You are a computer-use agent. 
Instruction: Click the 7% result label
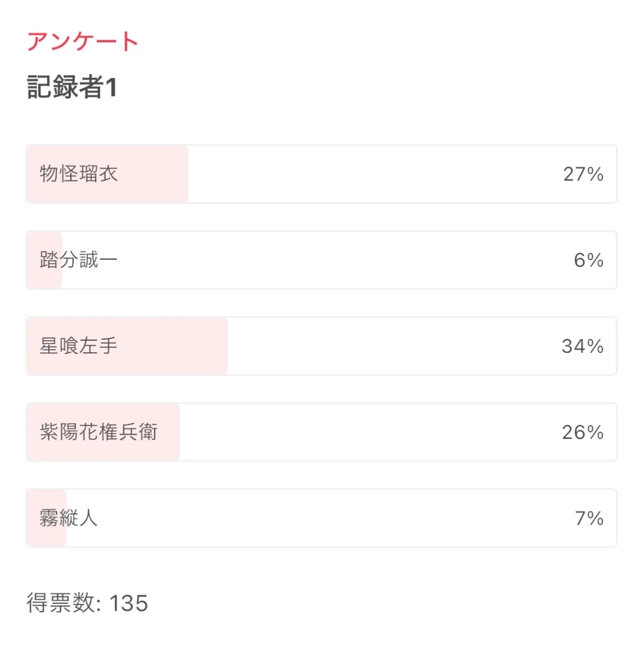click(x=589, y=518)
